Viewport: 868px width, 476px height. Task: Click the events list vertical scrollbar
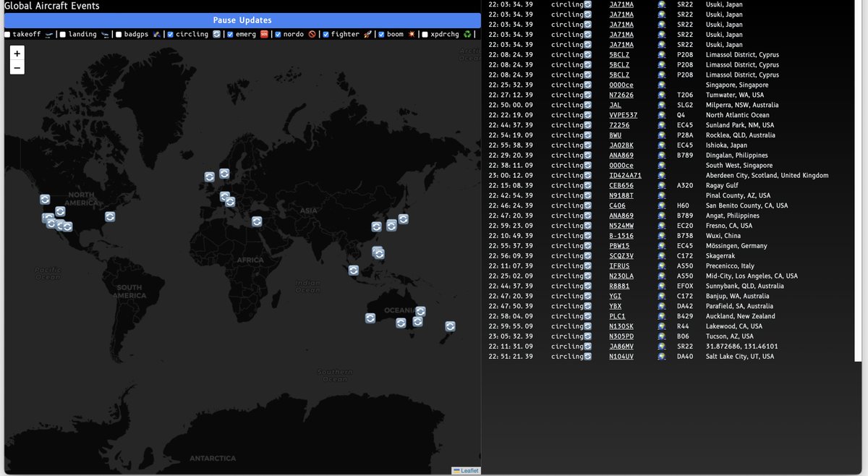(859, 181)
